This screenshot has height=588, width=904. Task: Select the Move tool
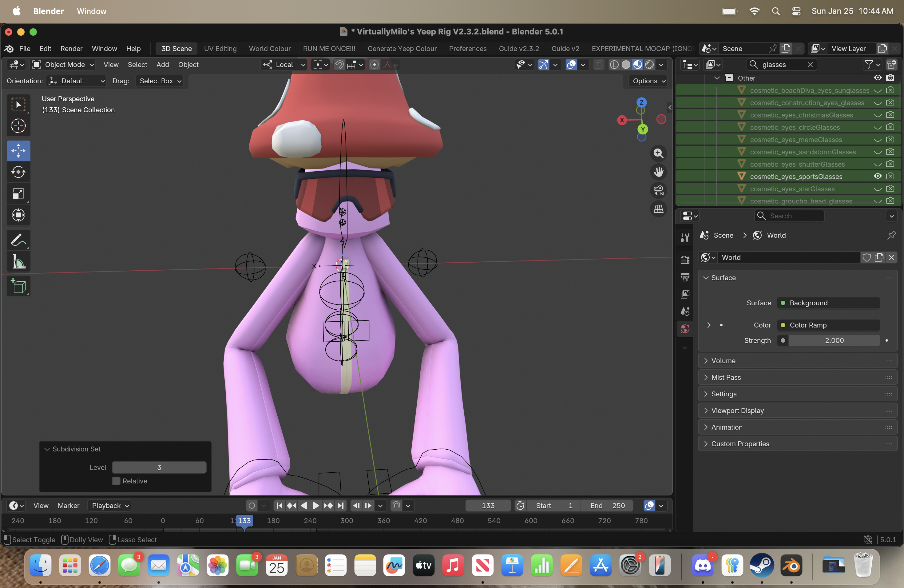point(18,150)
